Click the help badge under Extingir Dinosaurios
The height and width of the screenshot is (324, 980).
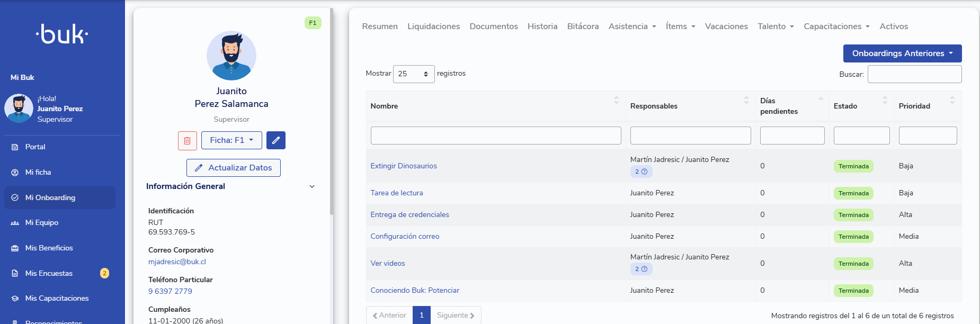point(641,172)
